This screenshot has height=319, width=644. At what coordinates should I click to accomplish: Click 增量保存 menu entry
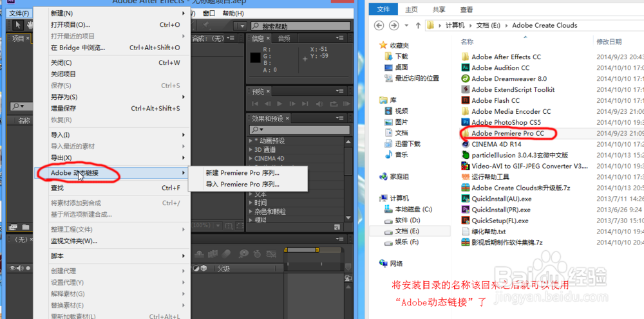point(116,108)
